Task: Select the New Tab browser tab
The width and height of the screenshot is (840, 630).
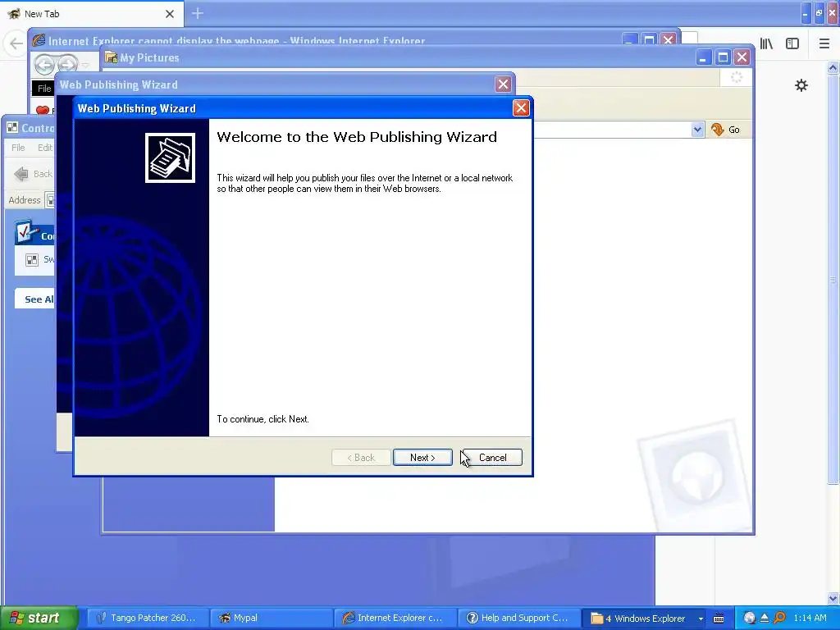Action: click(92, 13)
